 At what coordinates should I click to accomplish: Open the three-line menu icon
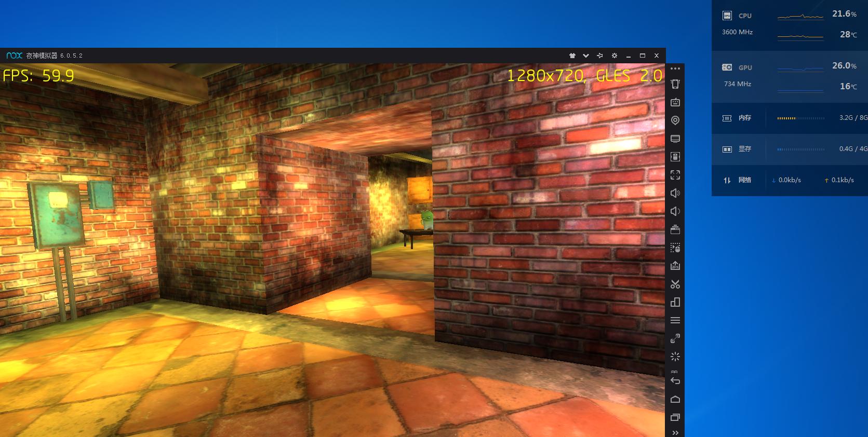click(675, 320)
